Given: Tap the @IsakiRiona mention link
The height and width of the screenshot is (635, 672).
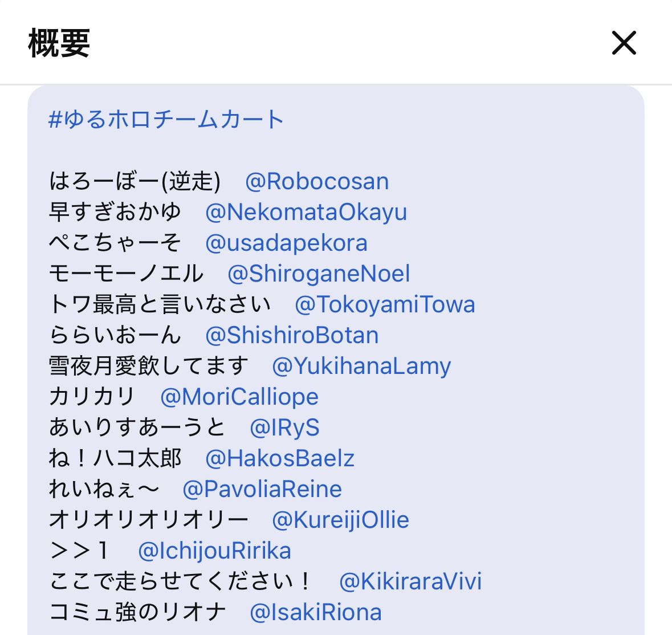Looking at the screenshot, I should (x=316, y=612).
